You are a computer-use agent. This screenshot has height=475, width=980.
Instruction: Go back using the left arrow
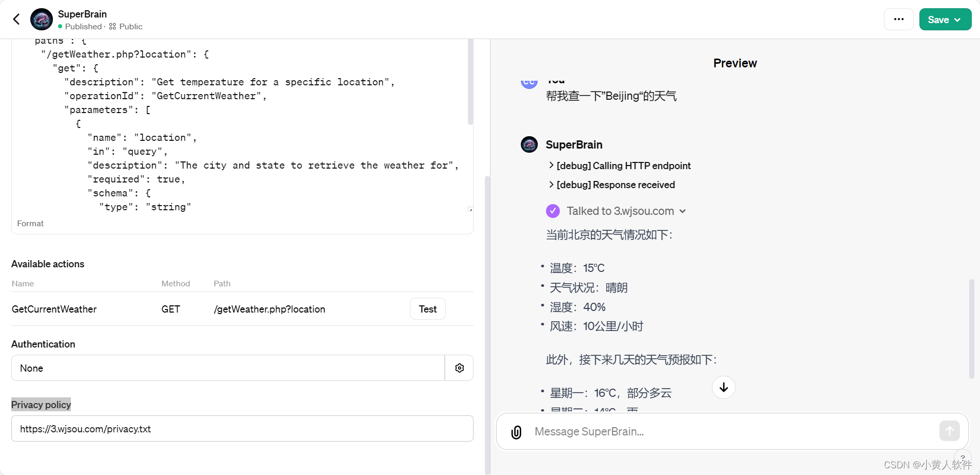[16, 20]
